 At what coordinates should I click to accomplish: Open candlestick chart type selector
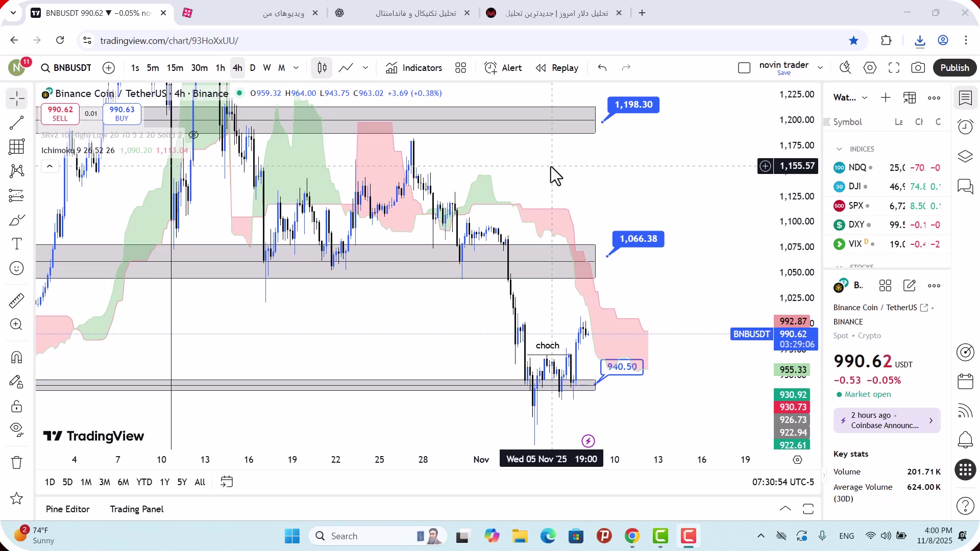pyautogui.click(x=322, y=68)
